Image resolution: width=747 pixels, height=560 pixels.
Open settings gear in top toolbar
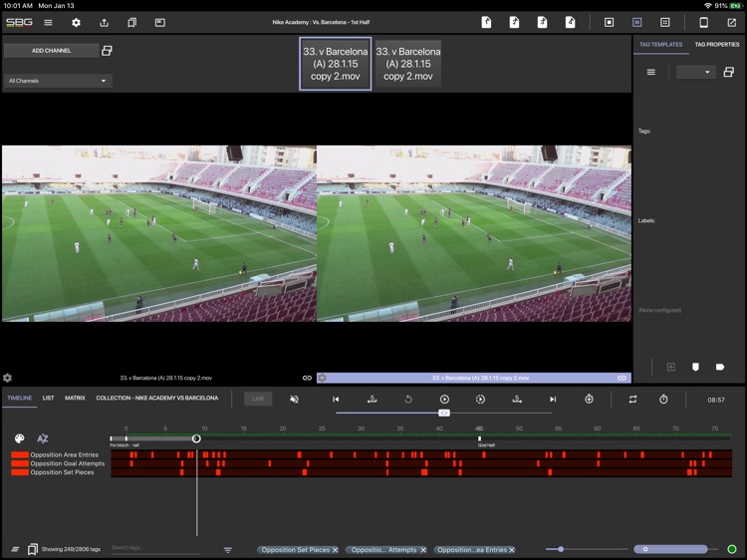(76, 22)
